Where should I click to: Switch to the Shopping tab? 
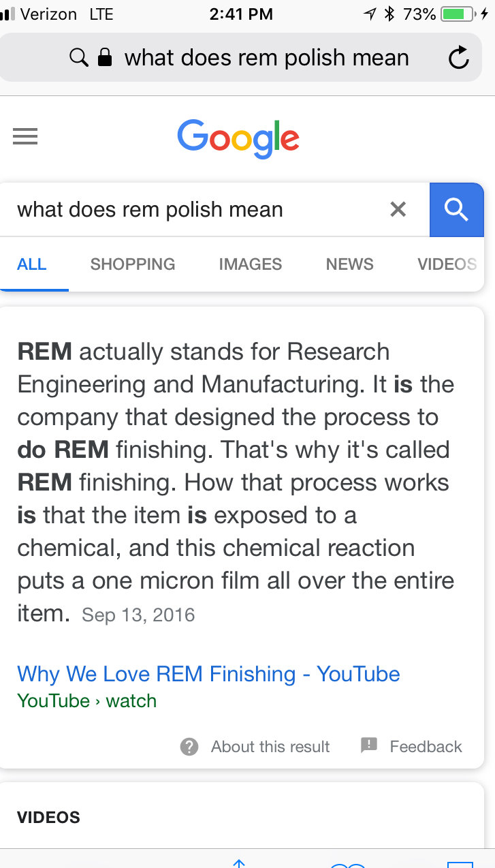click(133, 264)
